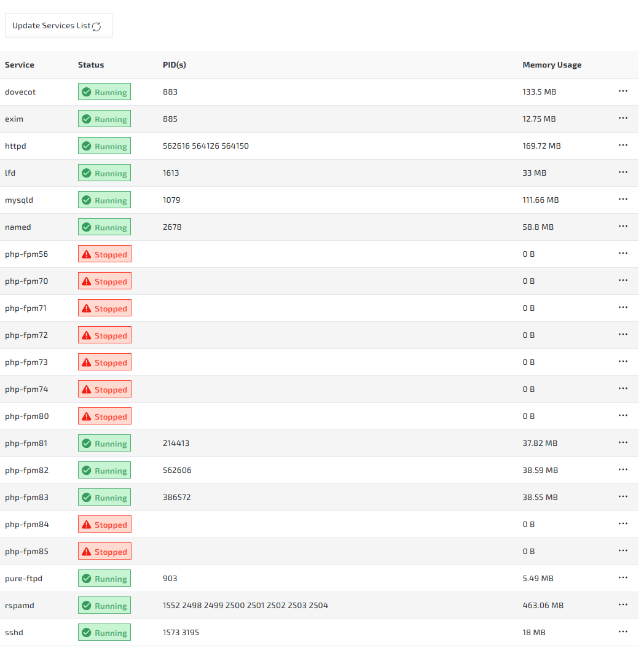Open the actions ellipsis for pure-ftpd
Viewport: 644px width, 653px height.
click(622, 577)
